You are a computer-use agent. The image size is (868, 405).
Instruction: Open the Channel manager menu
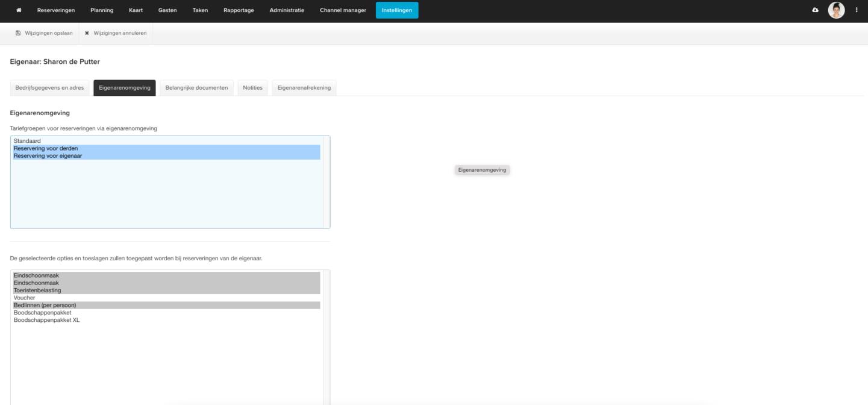point(343,10)
